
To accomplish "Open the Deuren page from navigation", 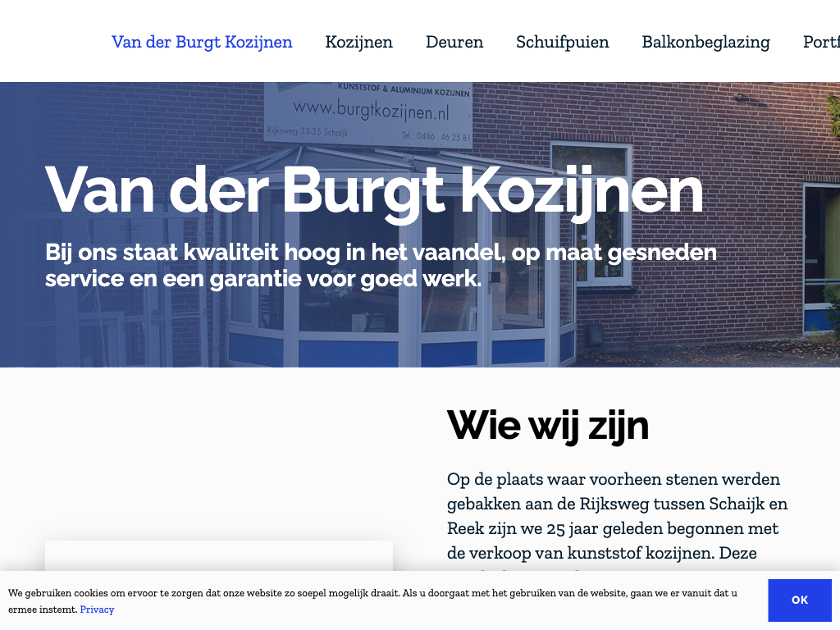I will click(x=454, y=42).
